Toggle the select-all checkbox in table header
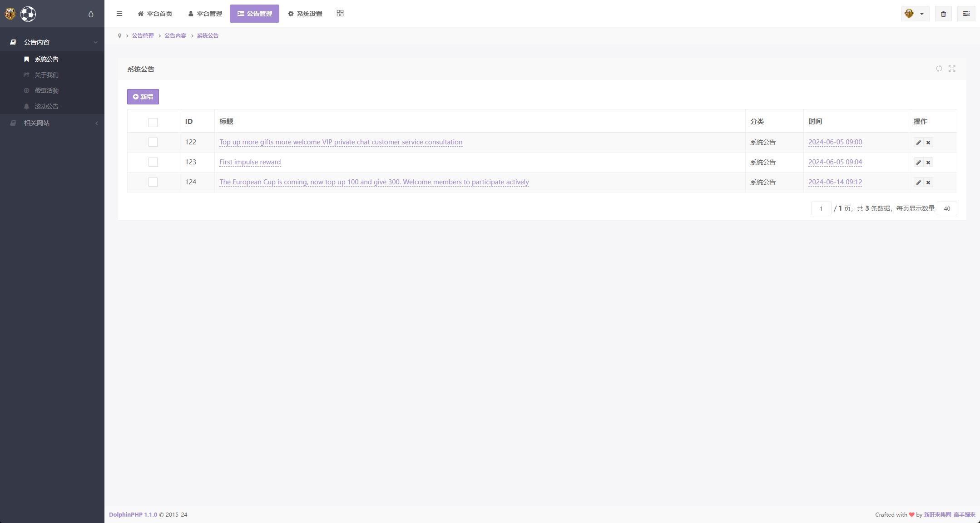Viewport: 980px width, 523px height. (x=153, y=122)
